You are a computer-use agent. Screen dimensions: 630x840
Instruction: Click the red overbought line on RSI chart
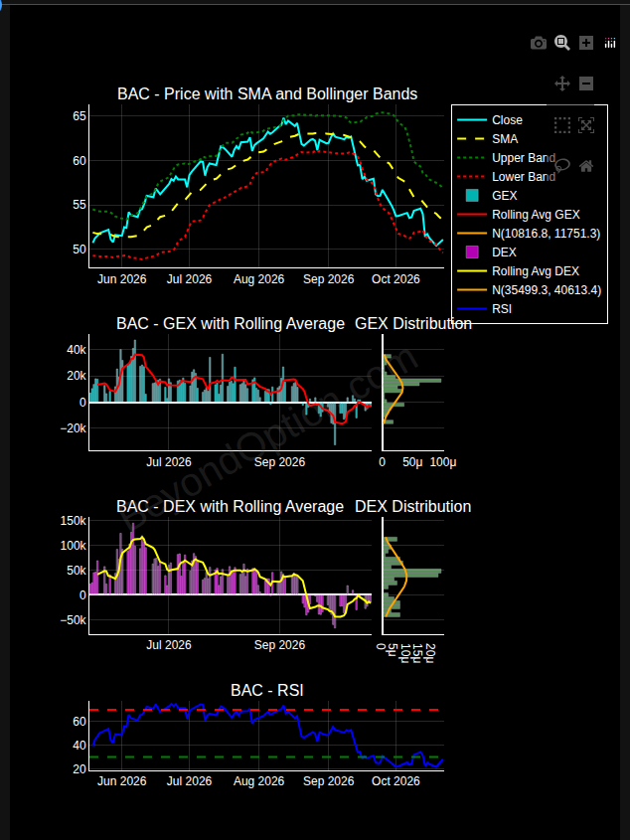[x=266, y=710]
